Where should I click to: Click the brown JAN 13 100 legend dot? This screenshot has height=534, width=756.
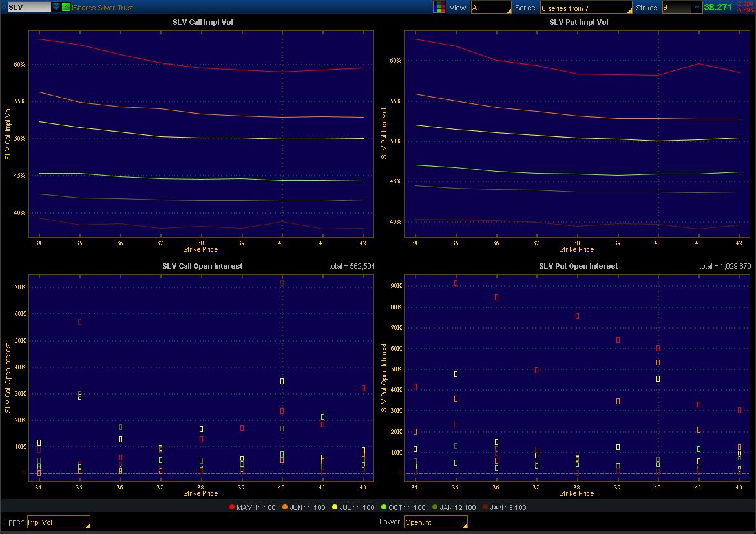485,507
